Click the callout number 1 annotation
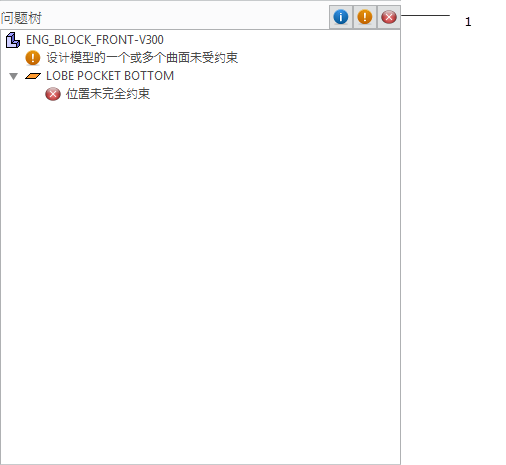506x465 pixels. [468, 22]
